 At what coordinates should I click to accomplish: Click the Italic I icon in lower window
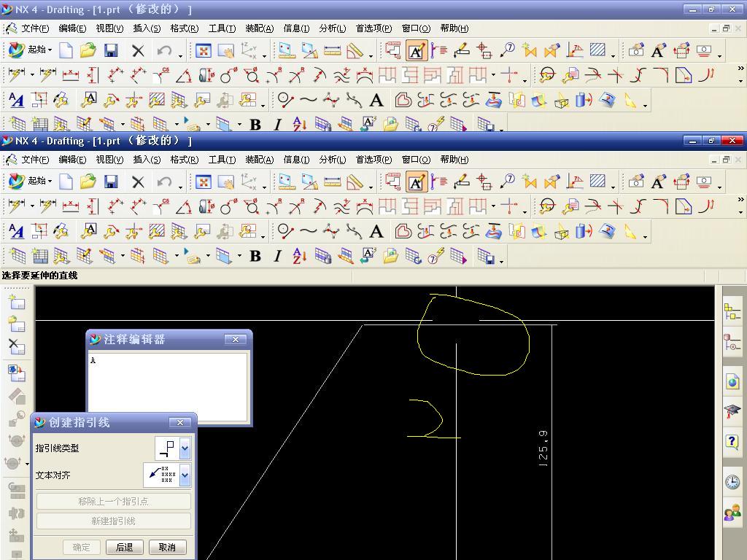tap(278, 256)
